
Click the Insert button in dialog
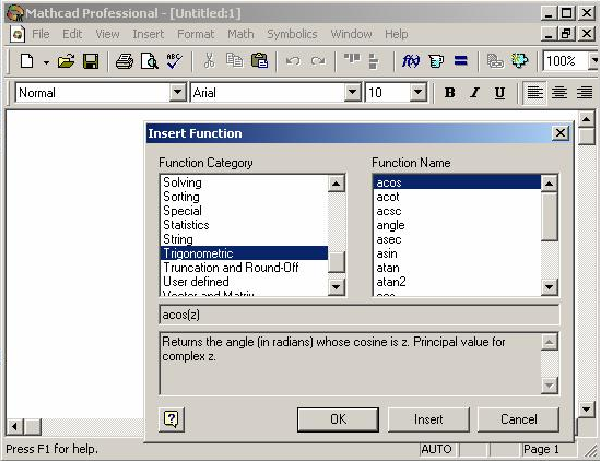(429, 419)
